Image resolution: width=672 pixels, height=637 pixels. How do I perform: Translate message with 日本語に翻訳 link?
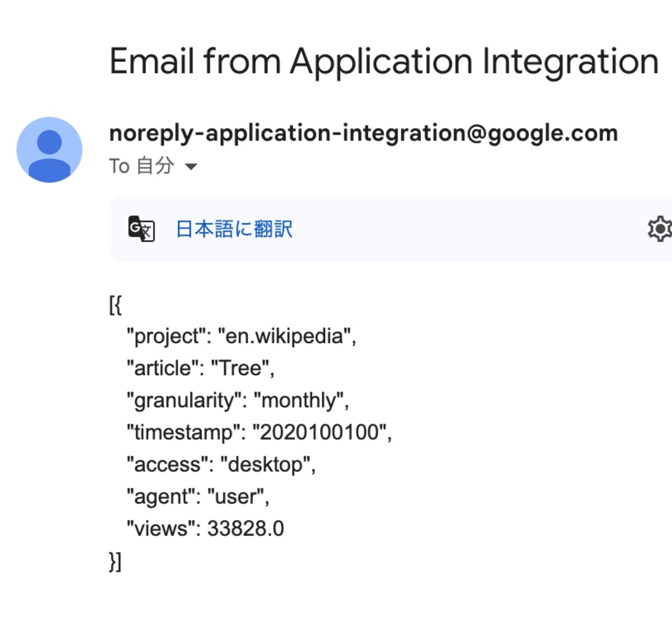click(235, 229)
